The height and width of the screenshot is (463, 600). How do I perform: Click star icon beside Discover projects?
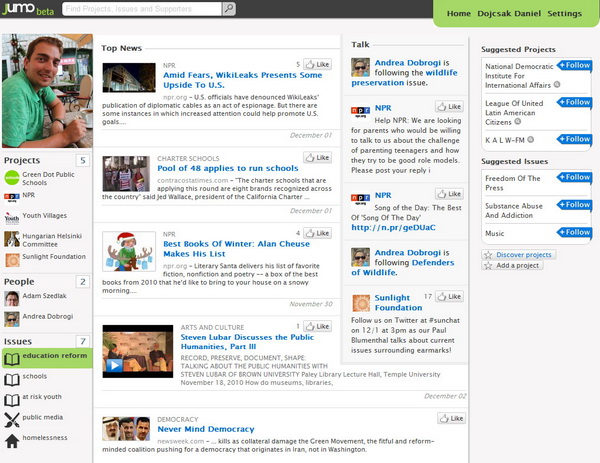pyautogui.click(x=488, y=255)
